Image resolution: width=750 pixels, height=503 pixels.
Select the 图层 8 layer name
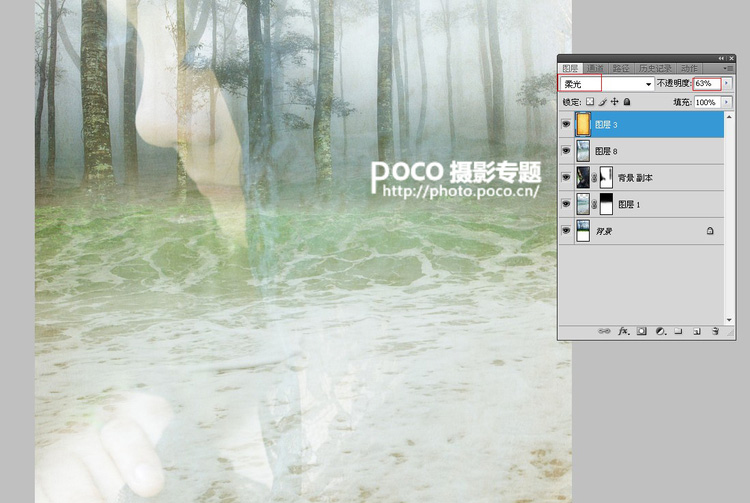pyautogui.click(x=606, y=151)
